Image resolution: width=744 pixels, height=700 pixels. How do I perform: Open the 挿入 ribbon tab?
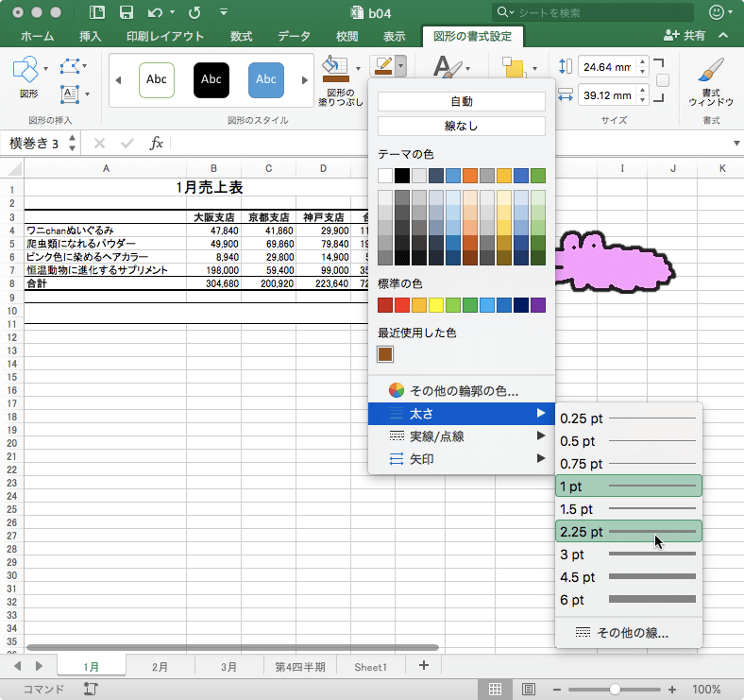[90, 36]
